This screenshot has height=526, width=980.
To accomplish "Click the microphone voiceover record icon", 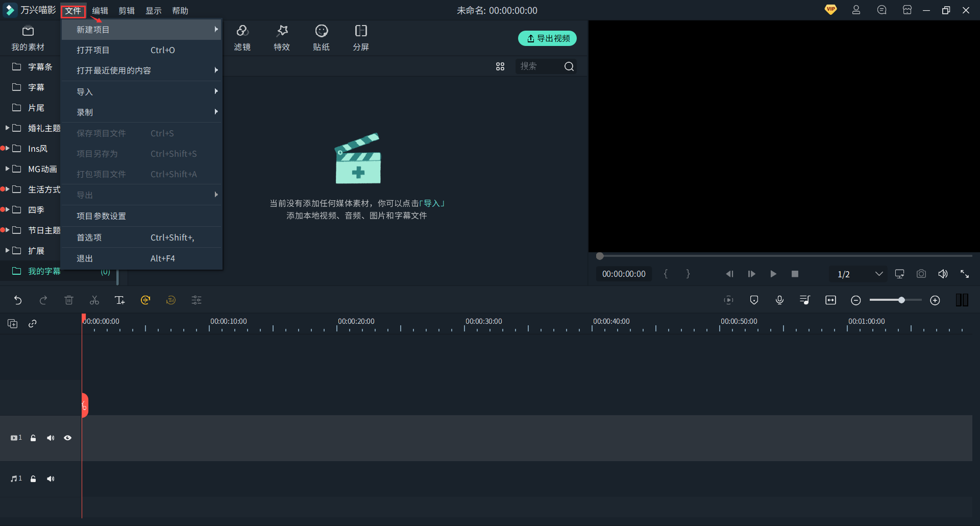I will click(779, 300).
